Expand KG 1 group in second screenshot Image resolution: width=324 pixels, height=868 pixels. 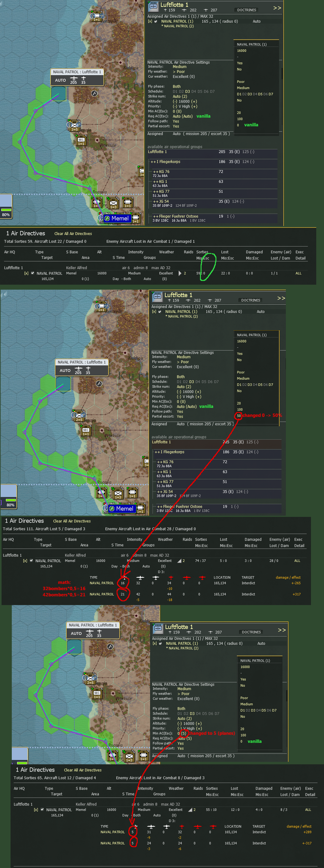coord(160,472)
